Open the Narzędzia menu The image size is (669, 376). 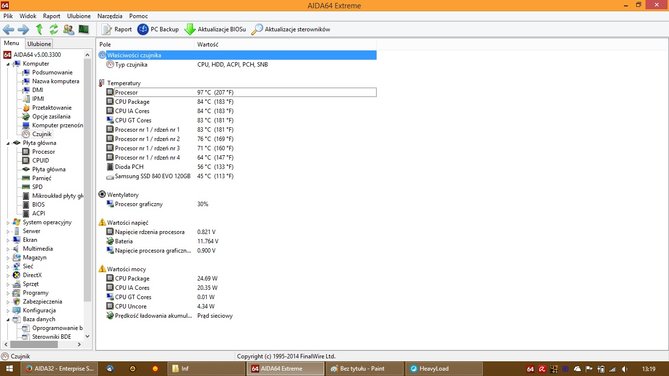point(110,16)
